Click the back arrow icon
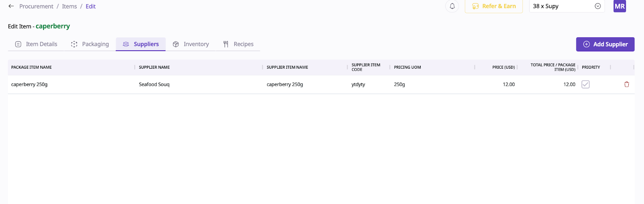The height and width of the screenshot is (204, 644). click(11, 6)
